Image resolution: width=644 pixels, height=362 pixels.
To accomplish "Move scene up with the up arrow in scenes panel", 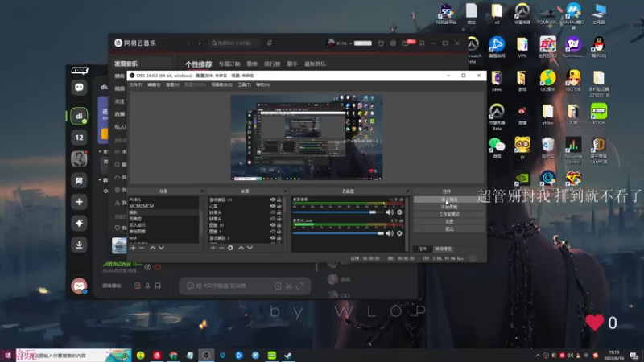I will tap(152, 248).
